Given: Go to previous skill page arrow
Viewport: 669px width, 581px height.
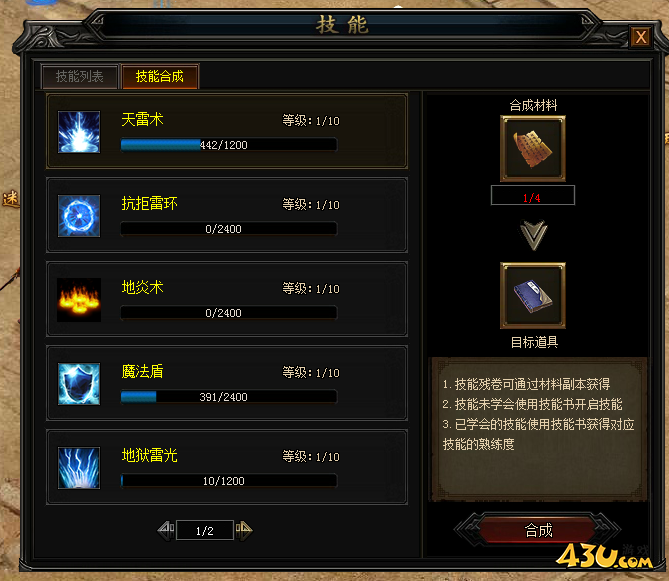Looking at the screenshot, I should tap(166, 530).
